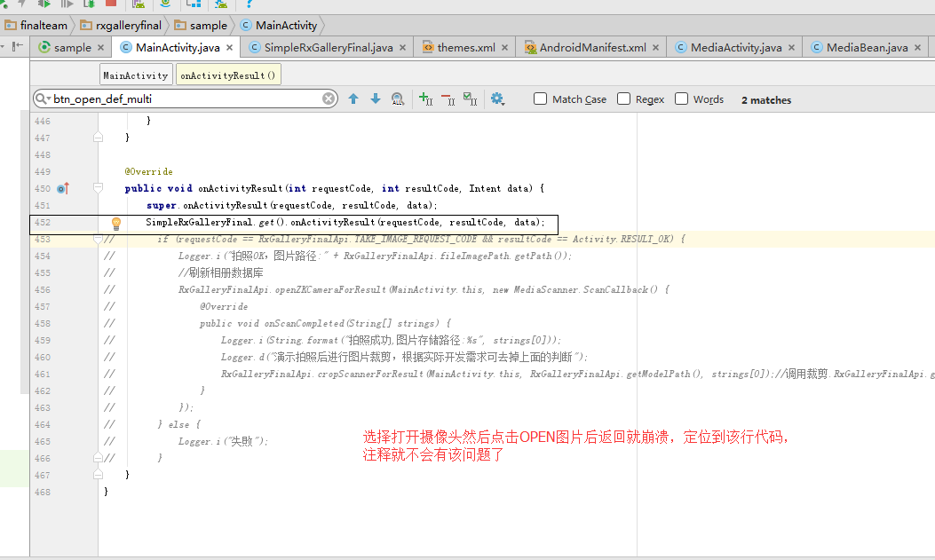Viewport: 935px width, 560px height.
Task: Close the SimpleRxGalleryFinal.java tab
Action: coord(402,48)
